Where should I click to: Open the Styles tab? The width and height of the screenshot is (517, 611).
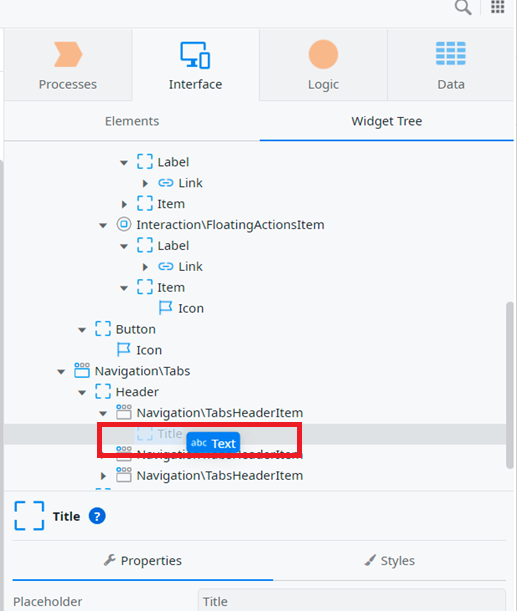[x=390, y=561]
